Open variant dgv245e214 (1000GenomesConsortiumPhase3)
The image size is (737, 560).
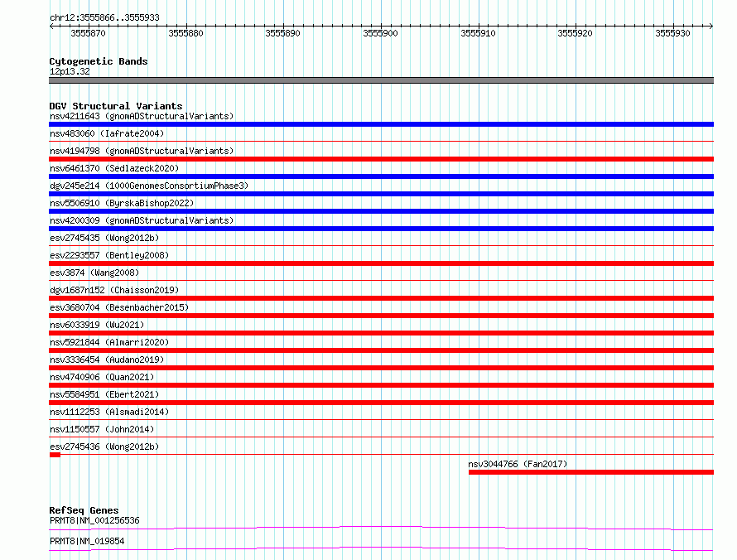click(x=149, y=186)
